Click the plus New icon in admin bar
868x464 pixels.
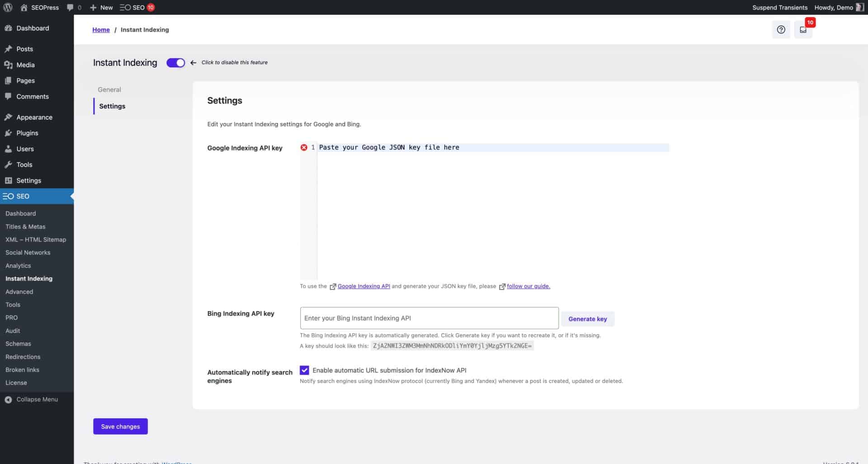tap(93, 8)
